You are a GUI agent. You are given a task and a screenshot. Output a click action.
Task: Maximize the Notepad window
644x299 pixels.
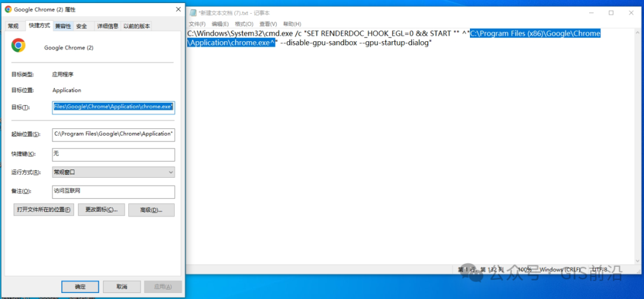[x=611, y=13]
